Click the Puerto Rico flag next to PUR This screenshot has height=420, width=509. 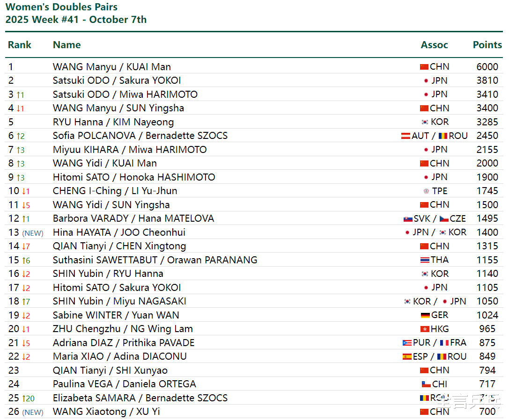coord(407,343)
